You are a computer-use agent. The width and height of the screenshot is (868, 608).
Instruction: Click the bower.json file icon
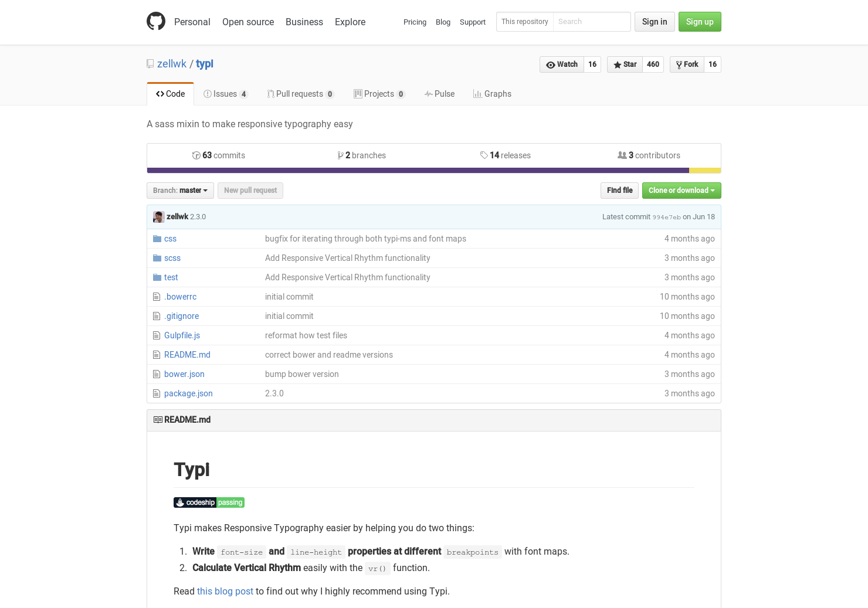(x=157, y=374)
